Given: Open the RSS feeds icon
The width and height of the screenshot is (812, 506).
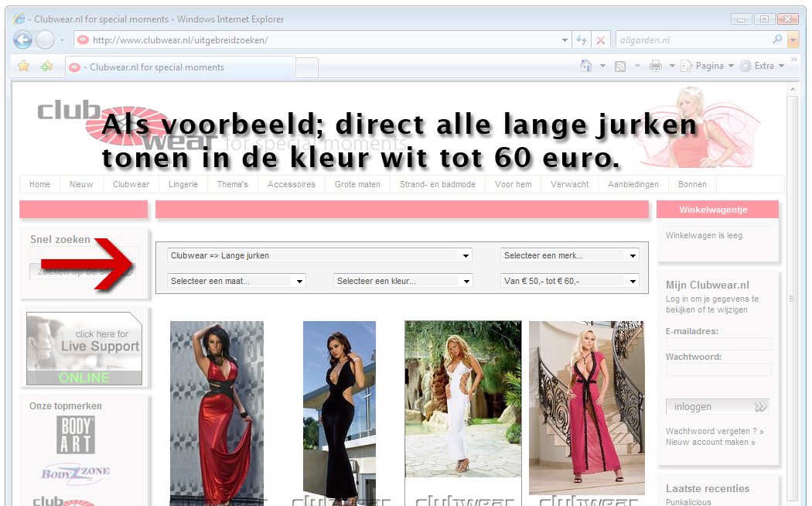Looking at the screenshot, I should pos(620,66).
